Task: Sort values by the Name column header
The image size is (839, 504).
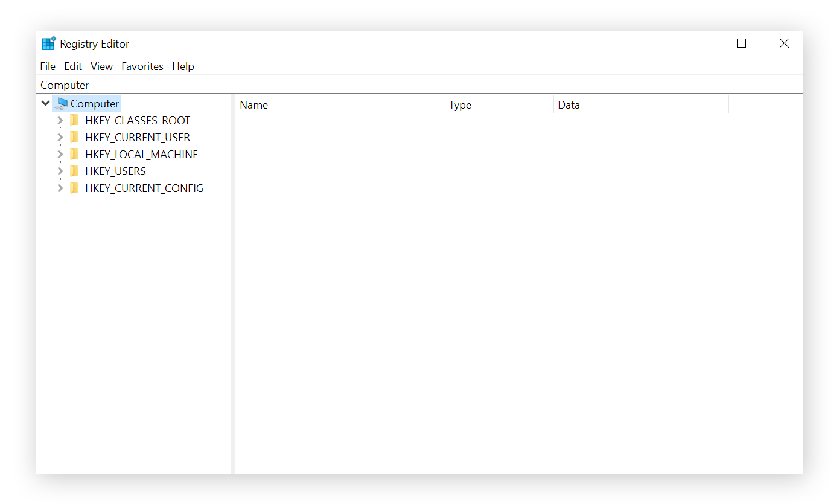Action: (x=254, y=104)
